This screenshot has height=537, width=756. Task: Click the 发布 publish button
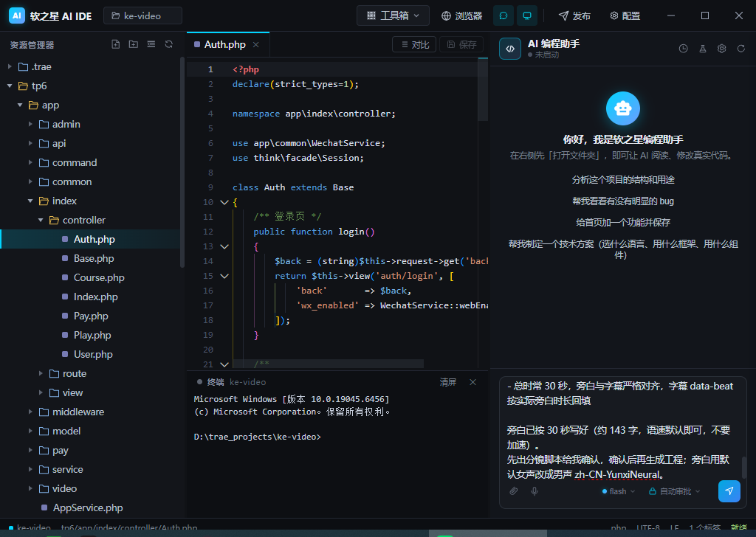click(x=574, y=16)
